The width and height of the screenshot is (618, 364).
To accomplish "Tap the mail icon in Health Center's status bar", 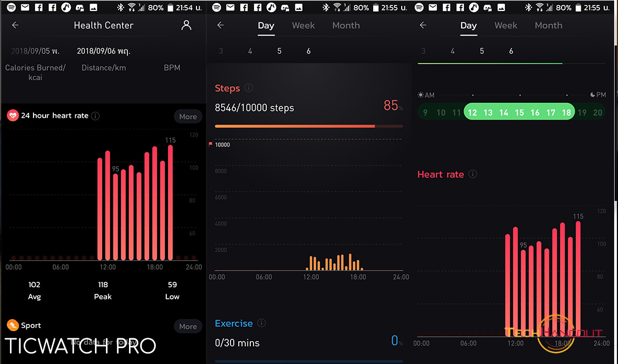I will pos(25,7).
